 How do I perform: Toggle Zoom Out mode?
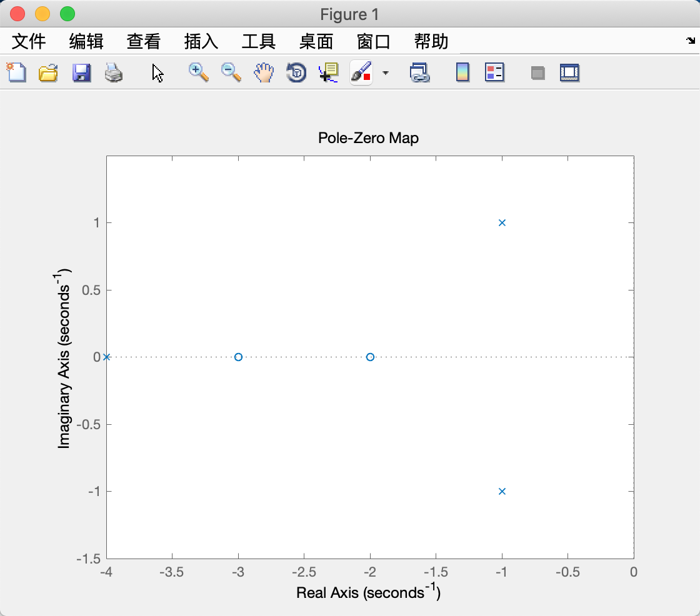click(231, 72)
